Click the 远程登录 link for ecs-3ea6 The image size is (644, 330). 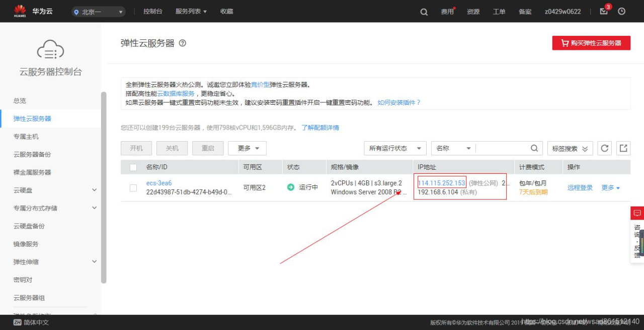pos(580,187)
